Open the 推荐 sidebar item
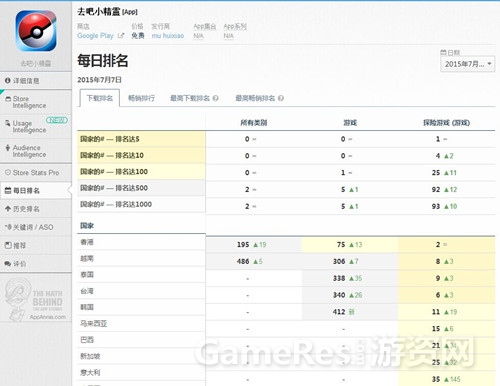The width and height of the screenshot is (500, 386). pos(36,246)
